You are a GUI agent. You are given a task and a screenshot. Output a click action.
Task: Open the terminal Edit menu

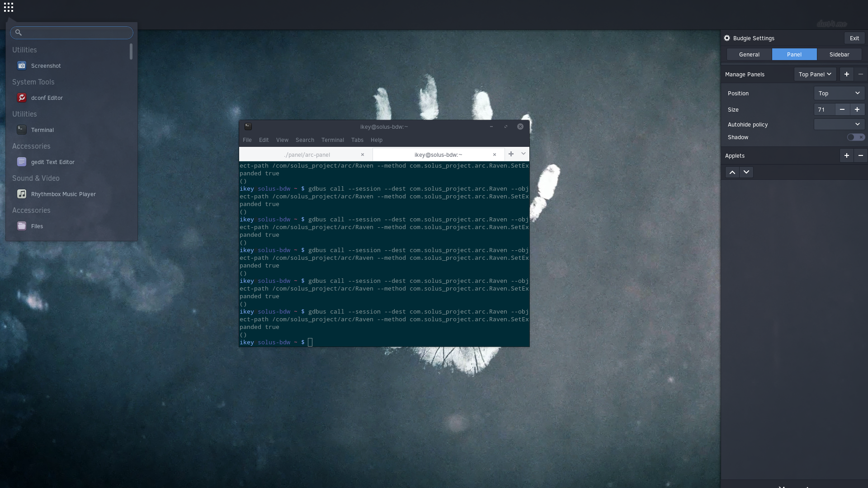[x=264, y=140]
